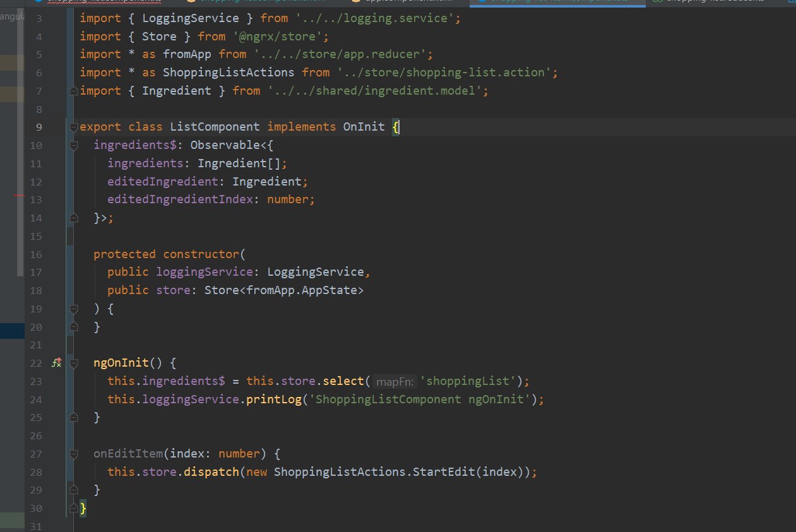Click the 'mapFn:' parameter hint

point(395,381)
